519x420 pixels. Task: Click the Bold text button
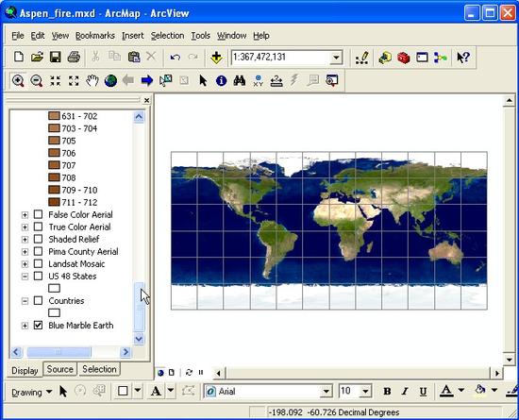tap(387, 392)
